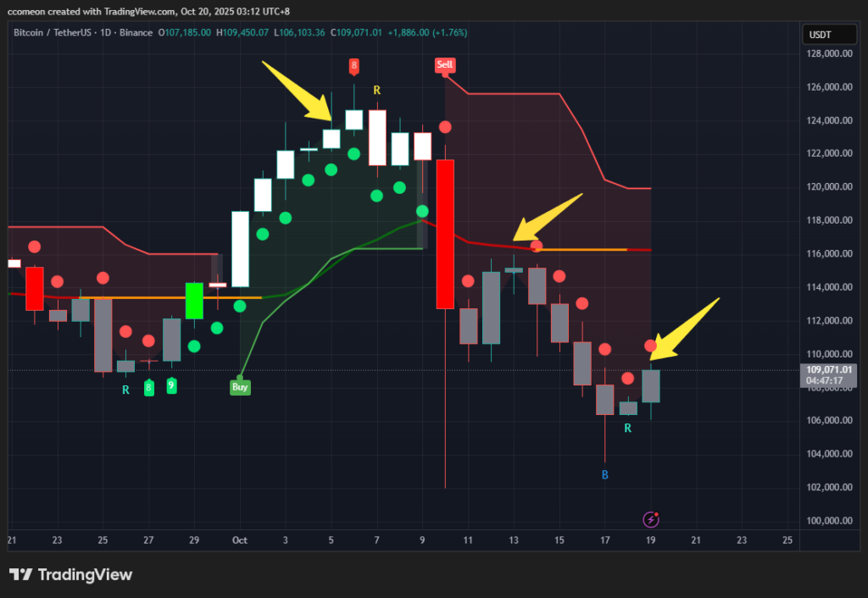The image size is (868, 598).
Task: Click the 19 date on the time axis
Action: point(650,540)
